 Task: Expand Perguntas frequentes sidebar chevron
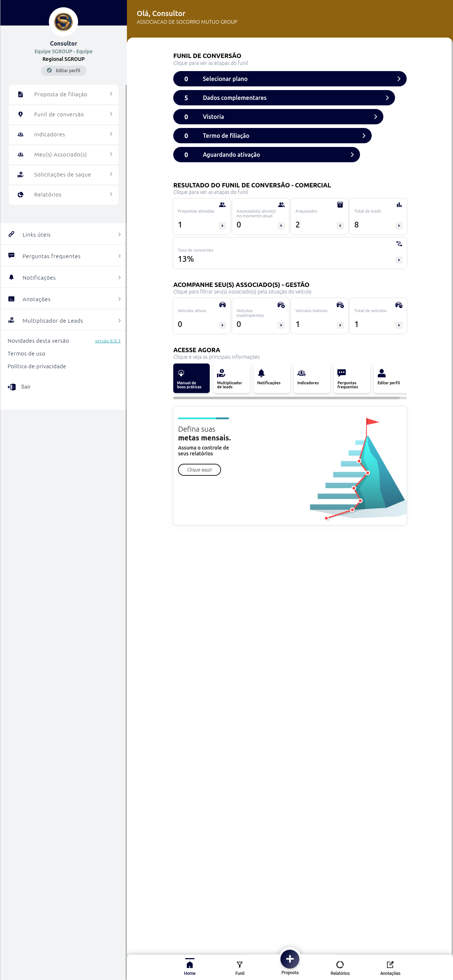tap(119, 256)
